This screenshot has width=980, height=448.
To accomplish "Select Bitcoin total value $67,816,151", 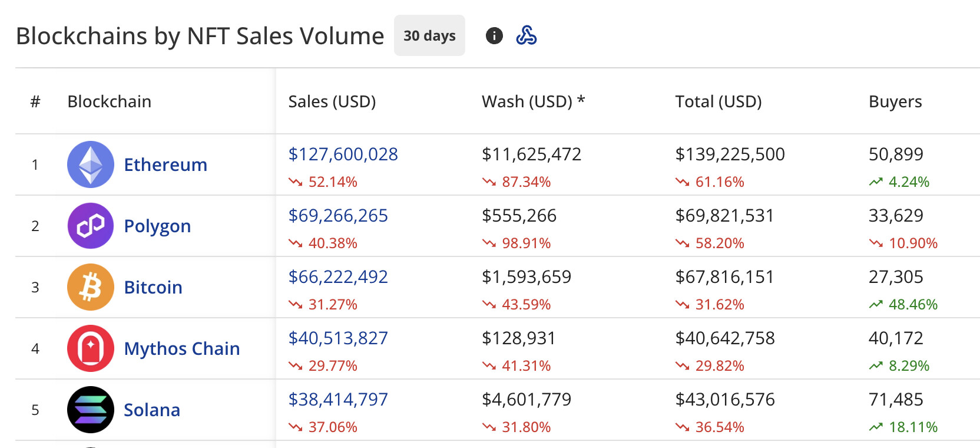I will 725,277.
